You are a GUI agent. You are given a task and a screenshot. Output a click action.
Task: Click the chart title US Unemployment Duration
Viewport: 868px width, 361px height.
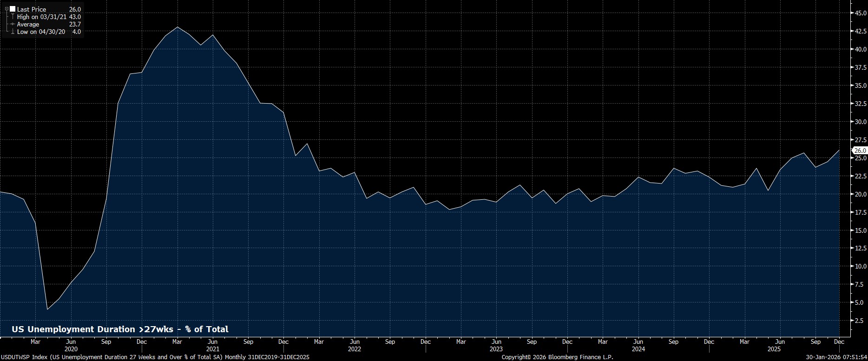(x=120, y=329)
